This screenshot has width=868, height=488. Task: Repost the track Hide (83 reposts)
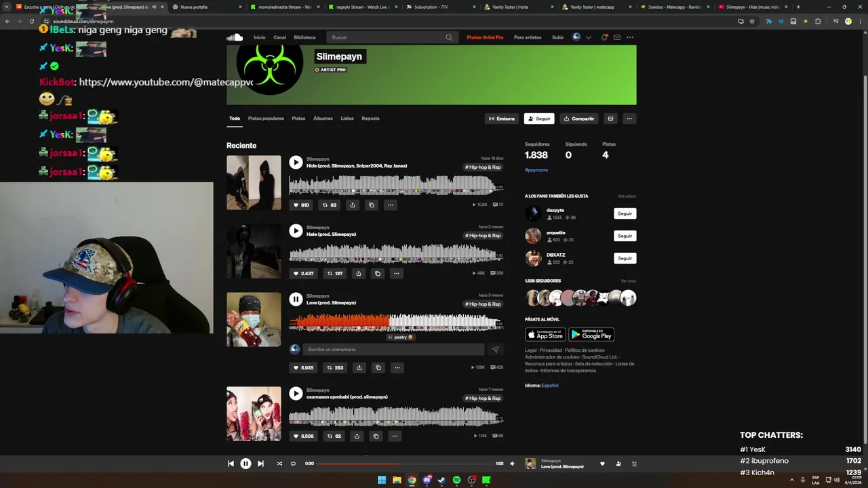pyautogui.click(x=330, y=205)
